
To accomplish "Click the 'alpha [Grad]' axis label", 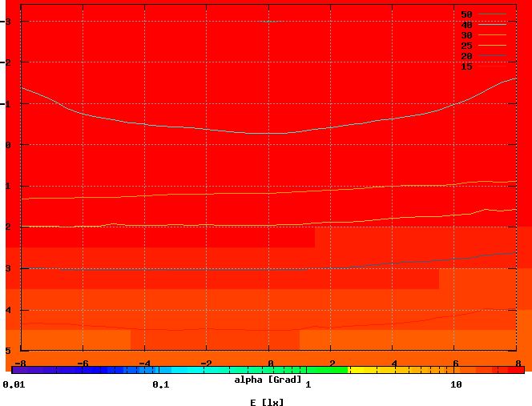I will point(268,379).
